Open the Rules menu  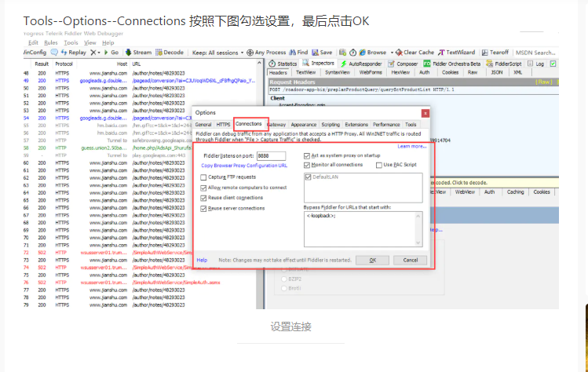[x=50, y=42]
